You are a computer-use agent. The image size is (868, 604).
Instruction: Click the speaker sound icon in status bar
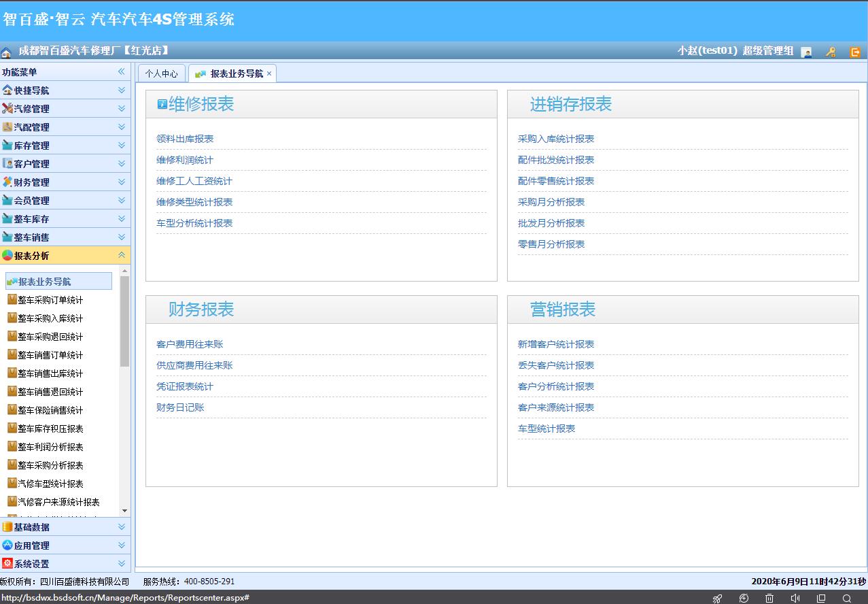(795, 598)
